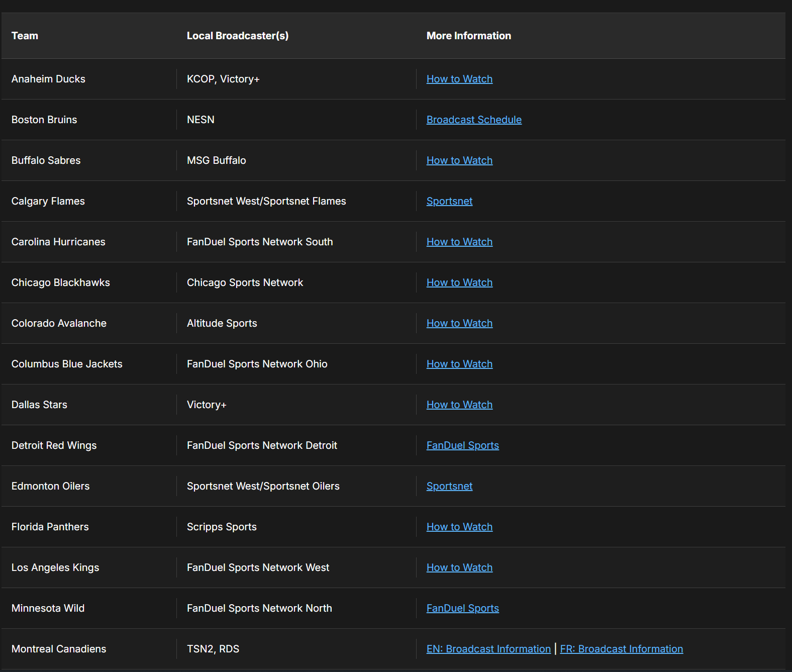792x672 pixels.
Task: Select the Boston Bruins team cell
Action: click(x=89, y=120)
